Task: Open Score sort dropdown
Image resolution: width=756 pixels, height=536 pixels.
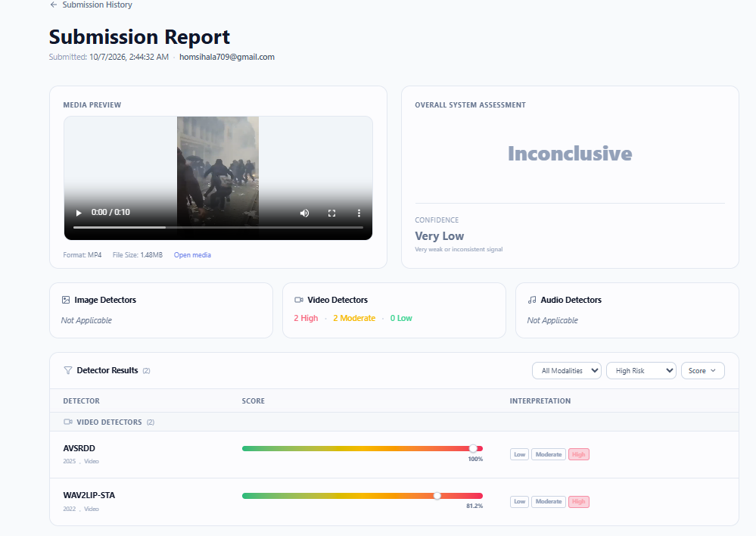Action: click(702, 370)
